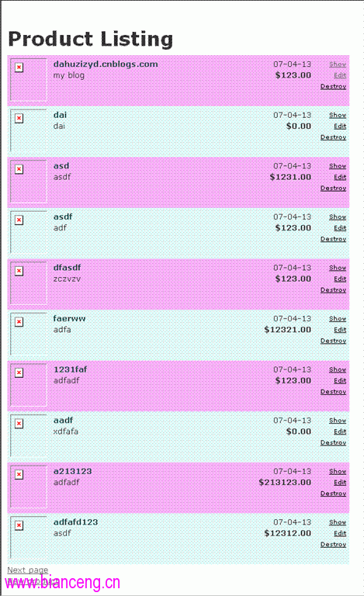This screenshot has height=596, width=364.
Task: Click Edit for the dfasdf product
Action: coord(340,279)
